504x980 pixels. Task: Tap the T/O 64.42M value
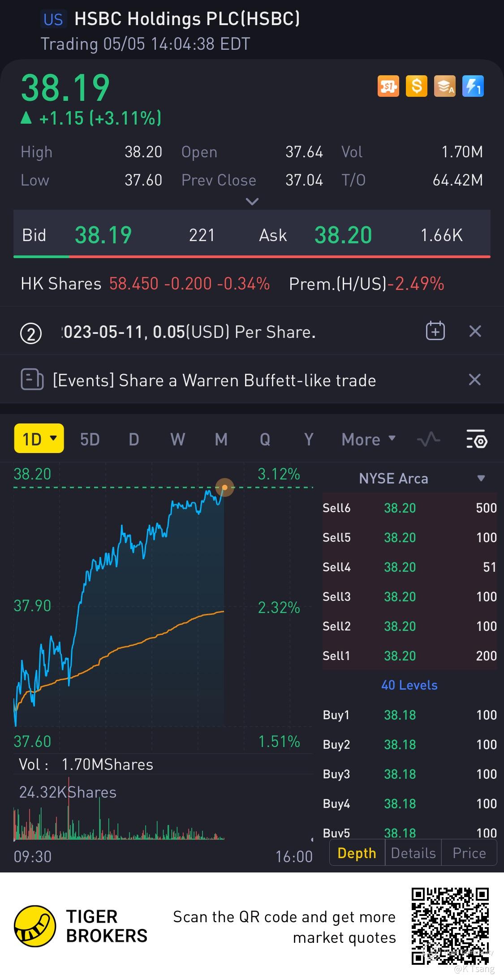(458, 180)
